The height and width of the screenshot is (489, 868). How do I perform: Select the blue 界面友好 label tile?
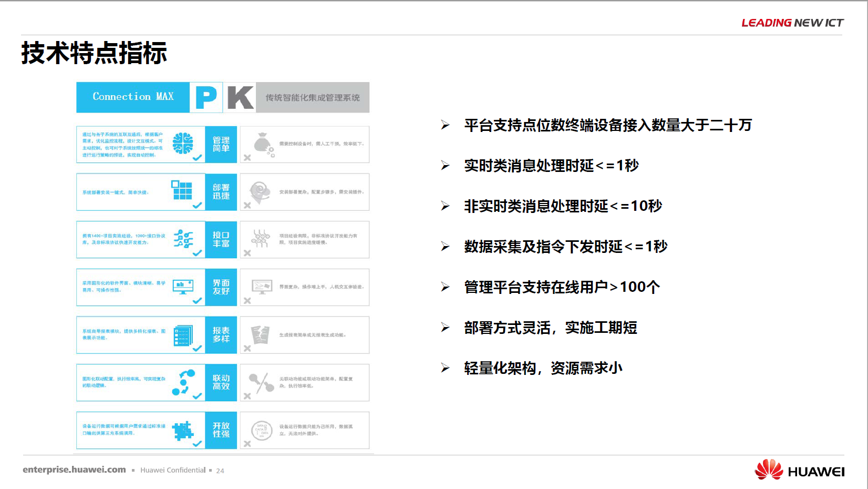(221, 287)
